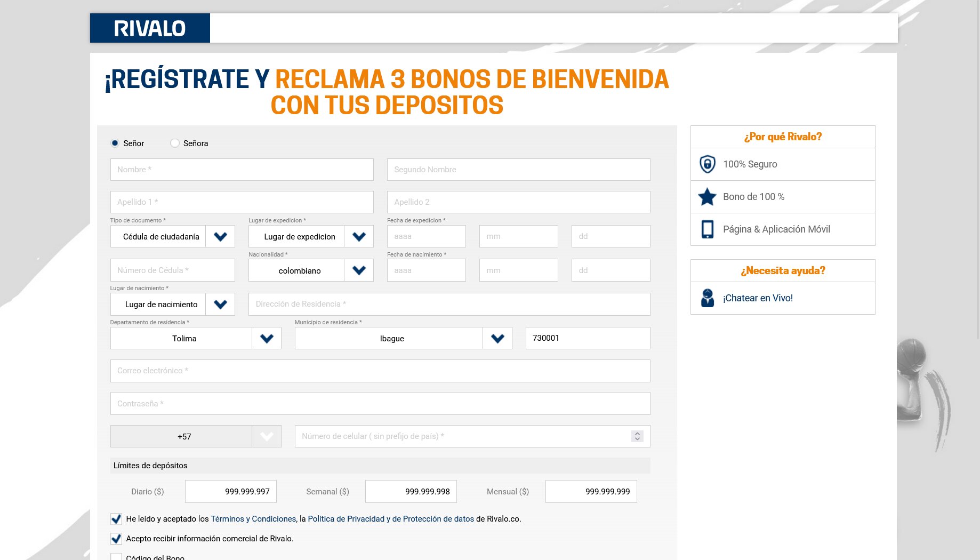Select the Señor radio button
The image size is (980, 560).
tap(115, 143)
